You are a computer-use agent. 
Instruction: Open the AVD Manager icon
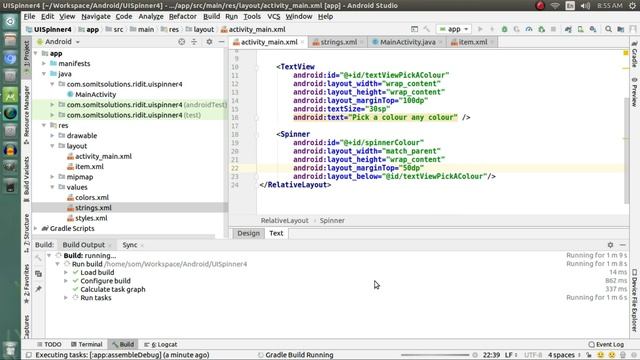point(580,29)
